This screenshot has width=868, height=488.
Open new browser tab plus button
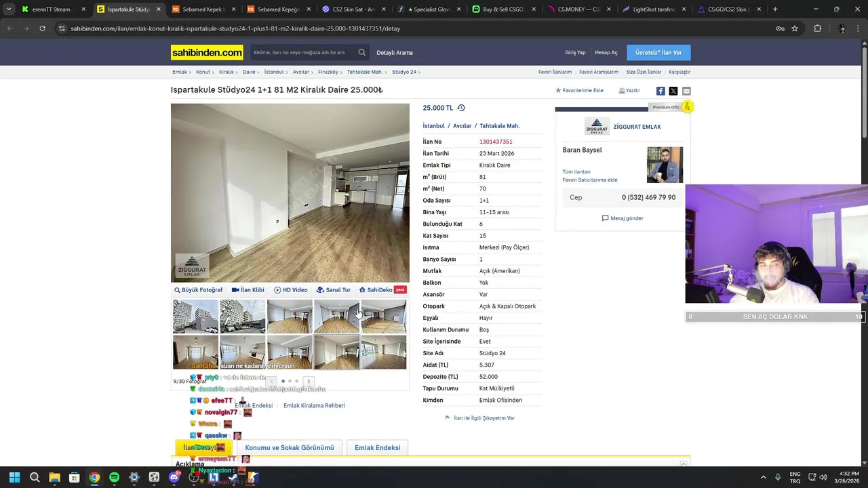tap(775, 9)
